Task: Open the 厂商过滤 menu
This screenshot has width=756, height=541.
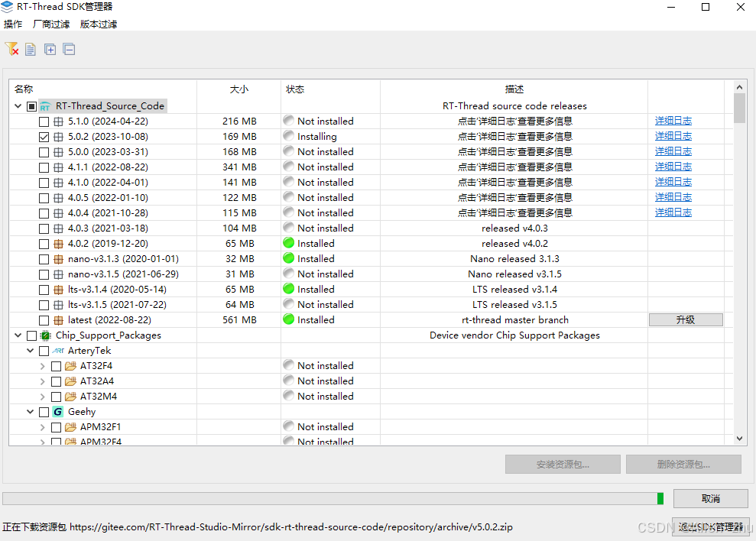Action: click(x=51, y=24)
